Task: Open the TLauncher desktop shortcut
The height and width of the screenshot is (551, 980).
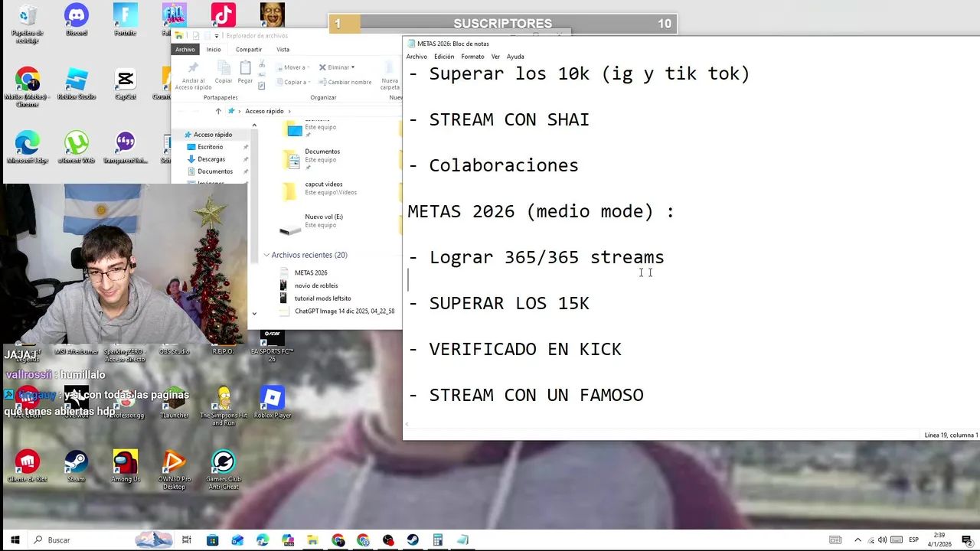Action: (174, 403)
